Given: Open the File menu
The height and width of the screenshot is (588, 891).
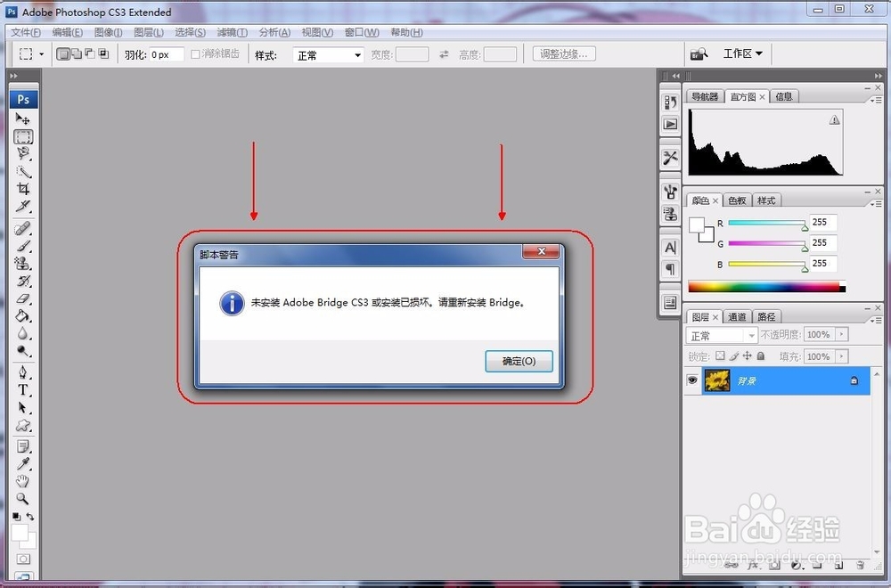Looking at the screenshot, I should pos(26,32).
